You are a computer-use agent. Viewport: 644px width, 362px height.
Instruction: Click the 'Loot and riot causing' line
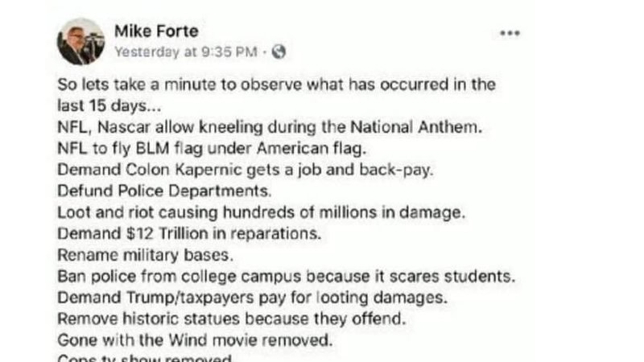pyautogui.click(x=261, y=212)
